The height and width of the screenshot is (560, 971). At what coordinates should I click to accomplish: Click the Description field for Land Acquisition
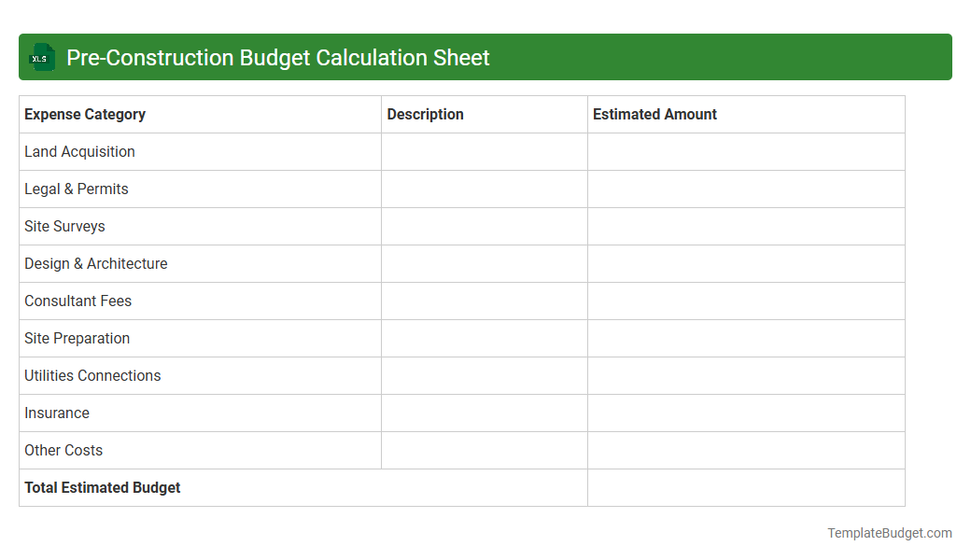pos(484,151)
